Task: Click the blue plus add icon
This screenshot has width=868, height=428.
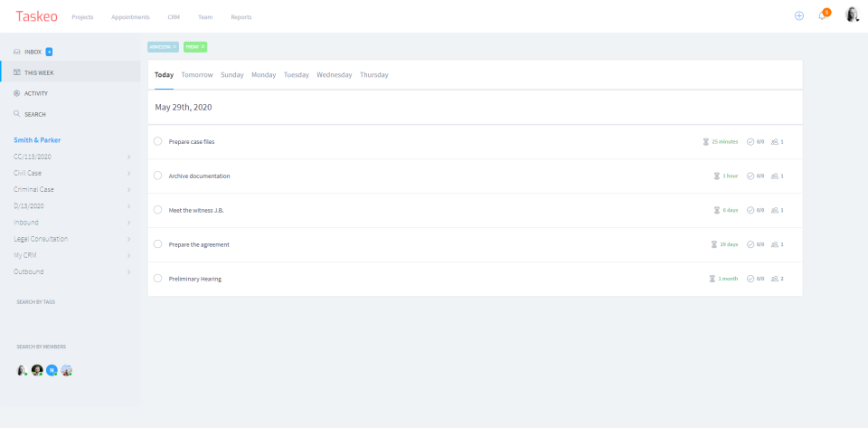Action: pyautogui.click(x=798, y=16)
